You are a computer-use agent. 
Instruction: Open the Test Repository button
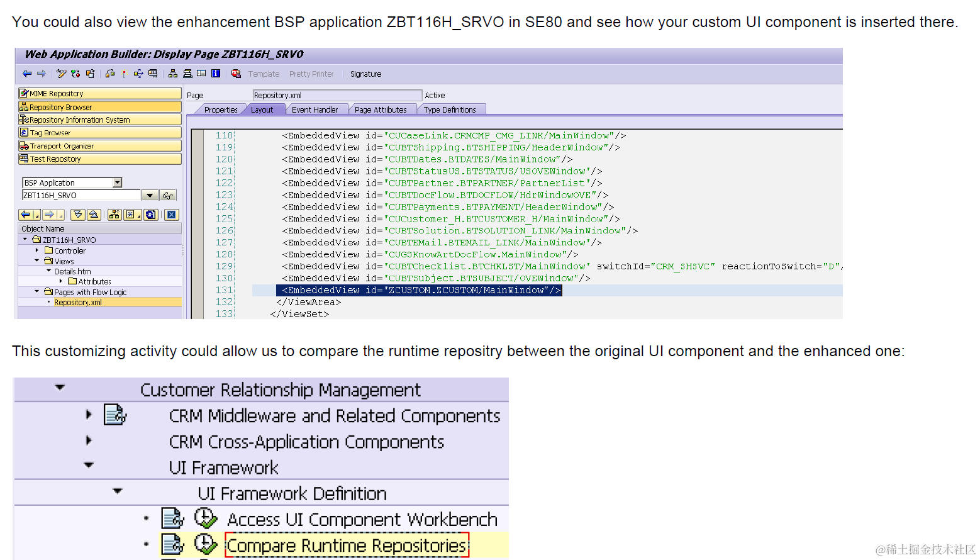tap(100, 159)
